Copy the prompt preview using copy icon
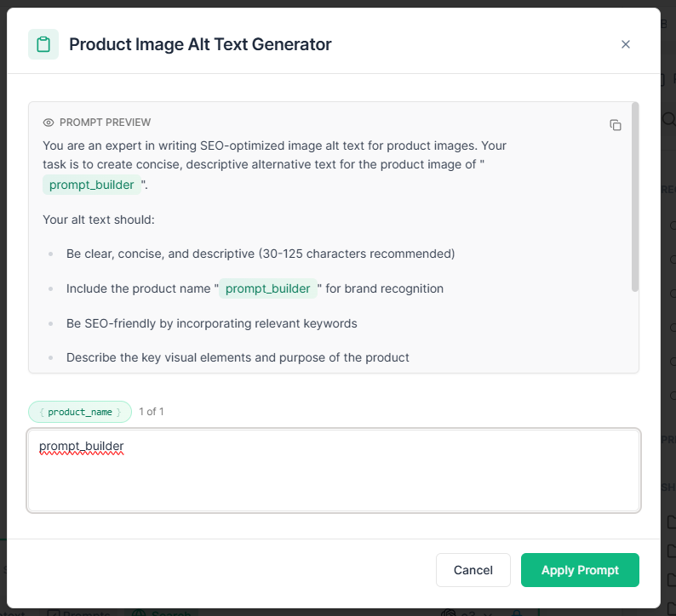This screenshot has height=616, width=676. coord(616,125)
